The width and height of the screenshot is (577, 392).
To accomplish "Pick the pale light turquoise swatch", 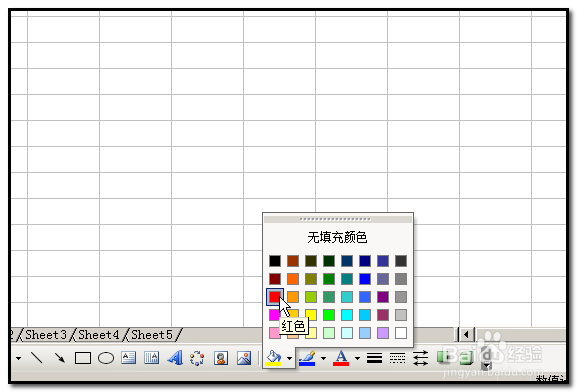I will pyautogui.click(x=347, y=333).
